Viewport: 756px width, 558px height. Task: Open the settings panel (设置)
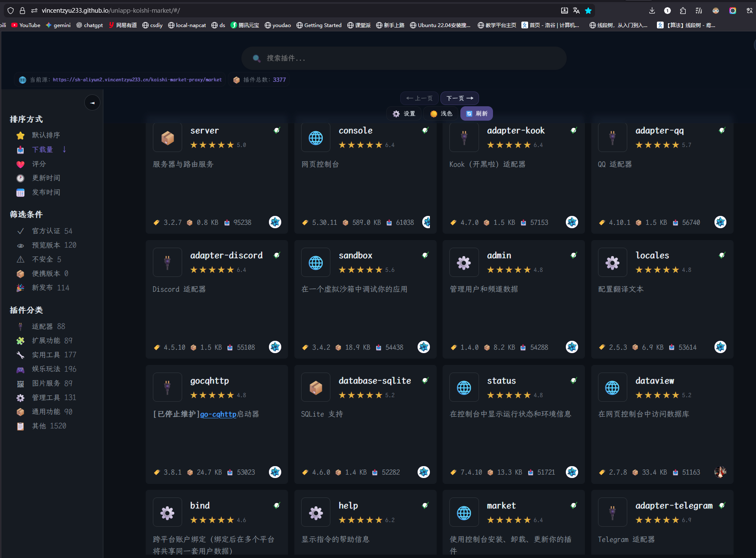(x=404, y=113)
